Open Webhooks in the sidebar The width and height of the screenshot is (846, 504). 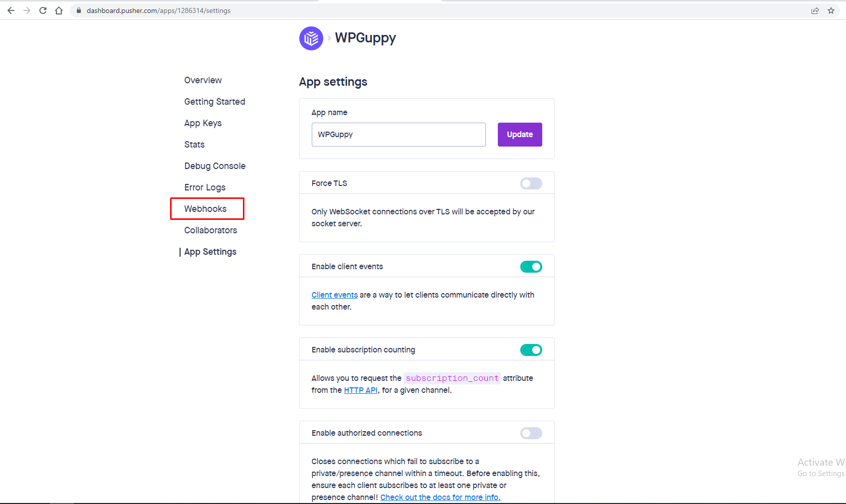pyautogui.click(x=206, y=209)
